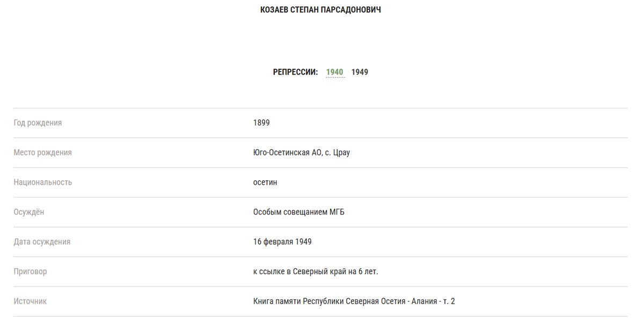Image resolution: width=644 pixels, height=330 pixels.
Task: Click the Книга памяти source text
Action: (354, 302)
